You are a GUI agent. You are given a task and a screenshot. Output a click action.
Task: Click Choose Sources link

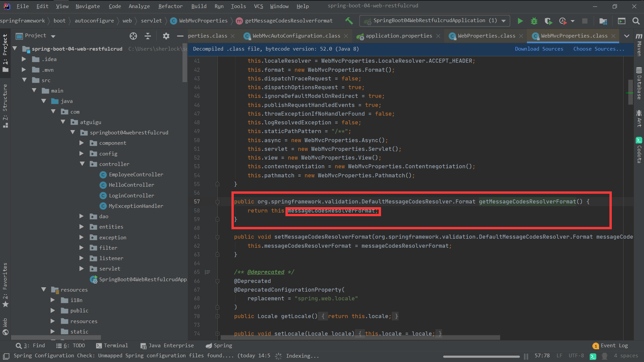[x=598, y=49]
